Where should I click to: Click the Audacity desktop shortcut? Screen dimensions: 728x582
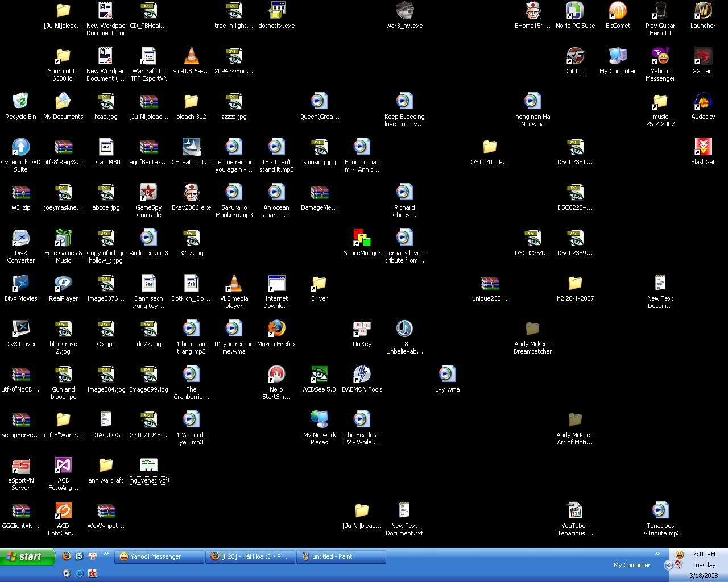[703, 106]
